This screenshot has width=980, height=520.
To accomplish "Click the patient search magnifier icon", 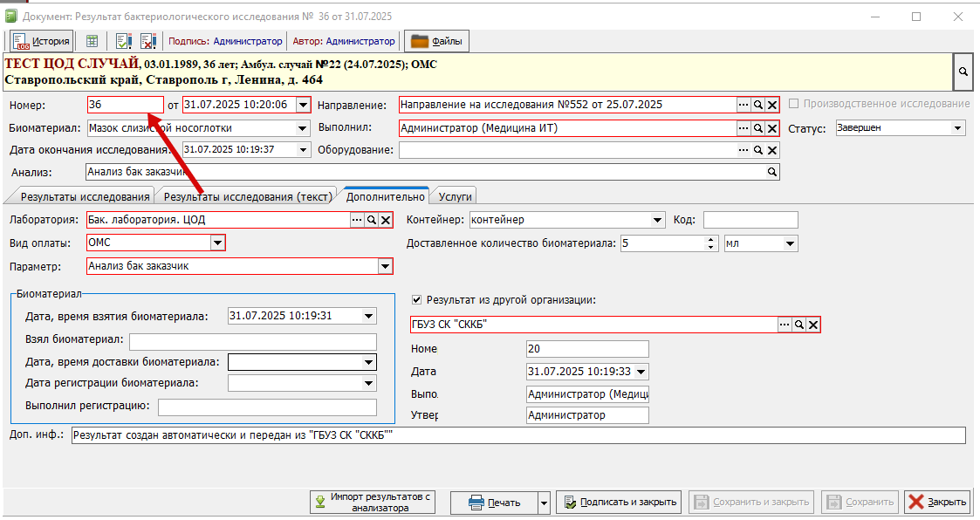I will [963, 72].
